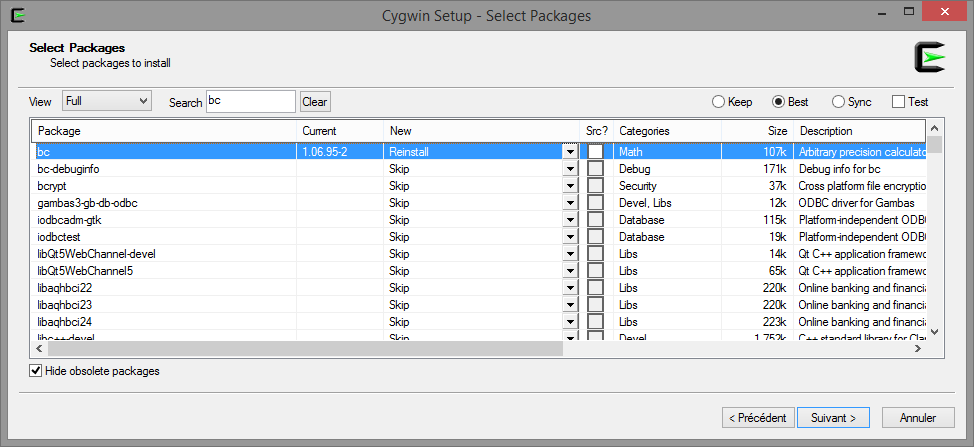Cancel setup with the Annuler button

(918, 418)
